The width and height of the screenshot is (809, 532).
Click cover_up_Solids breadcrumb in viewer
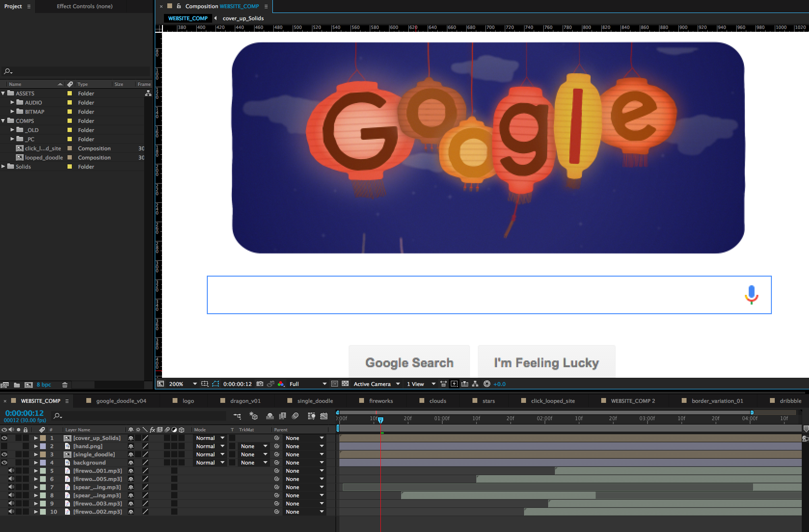point(243,18)
